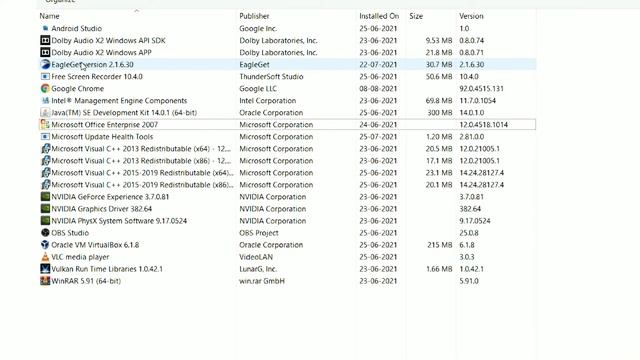This screenshot has width=640, height=360.
Task: Sort the list by Publisher column
Action: tap(254, 16)
